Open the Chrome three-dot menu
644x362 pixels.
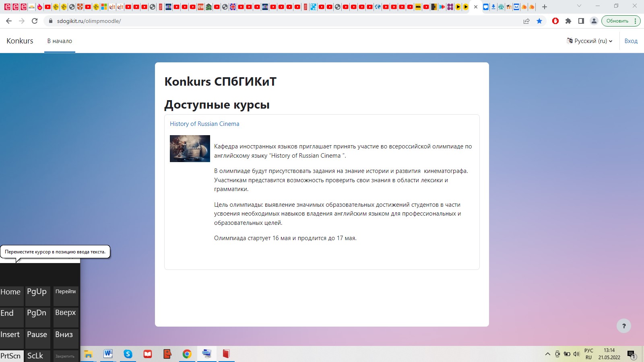(635, 21)
